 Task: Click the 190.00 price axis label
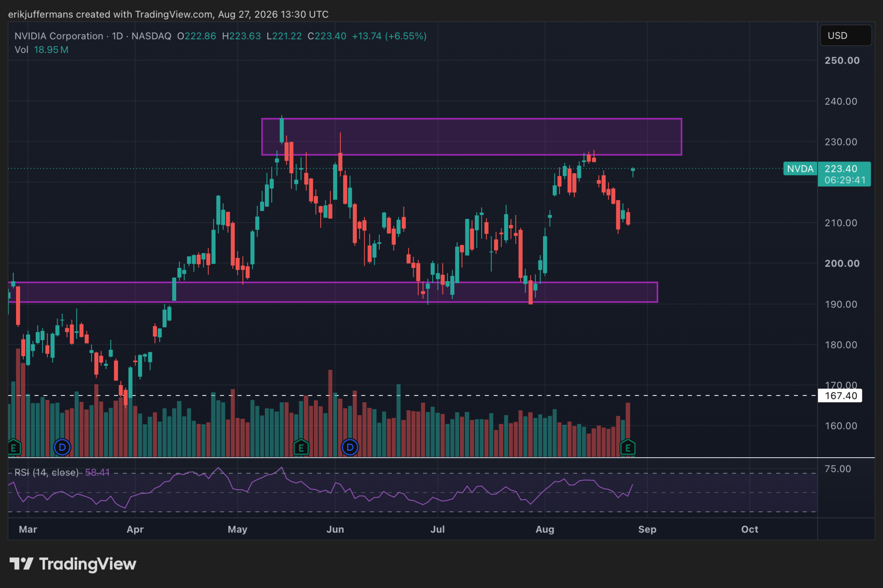841,304
